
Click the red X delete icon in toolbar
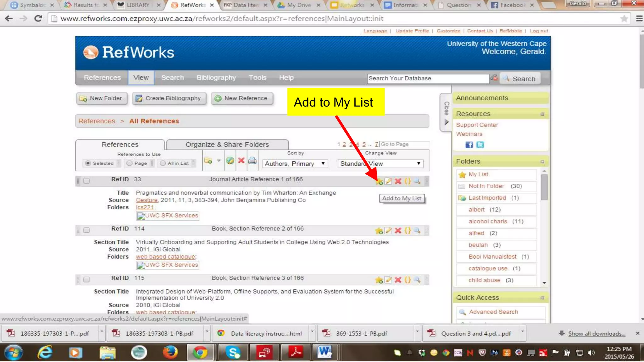pos(241,161)
